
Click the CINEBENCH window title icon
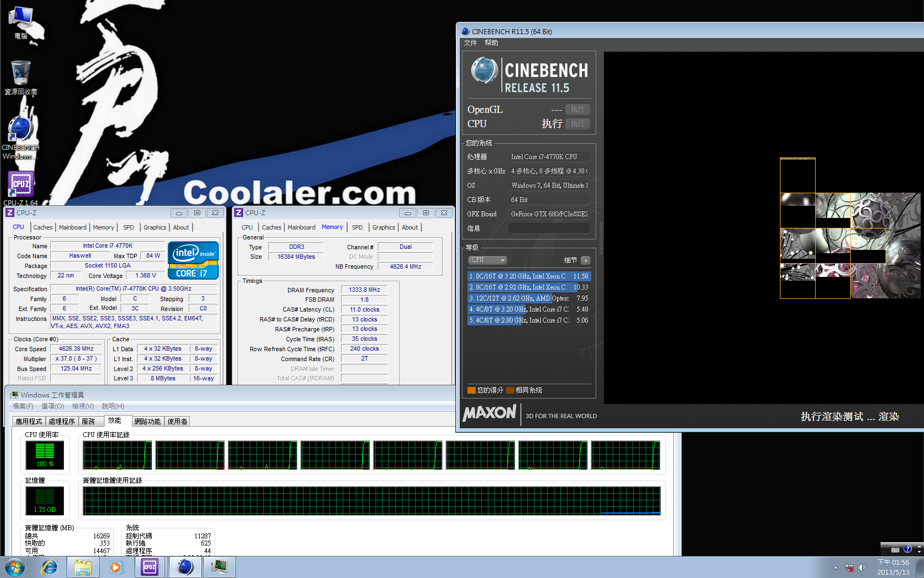[465, 31]
